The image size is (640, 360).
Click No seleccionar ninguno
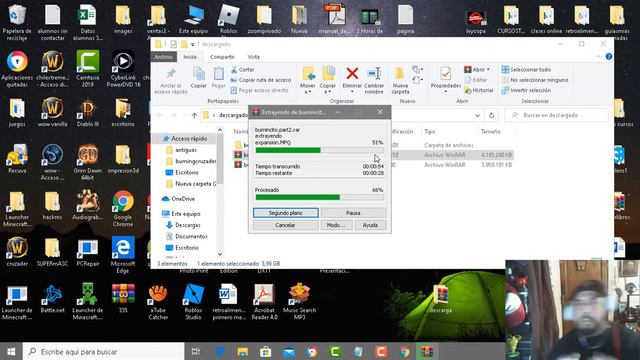pos(535,80)
